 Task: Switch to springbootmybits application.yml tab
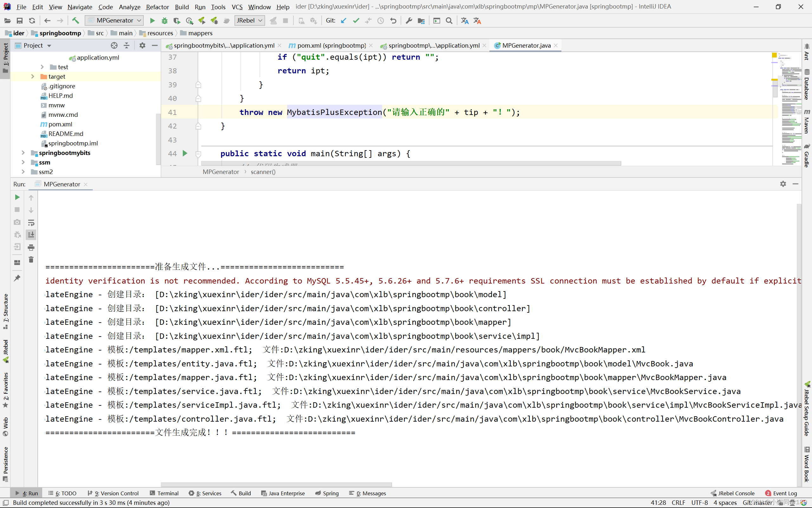tap(224, 45)
